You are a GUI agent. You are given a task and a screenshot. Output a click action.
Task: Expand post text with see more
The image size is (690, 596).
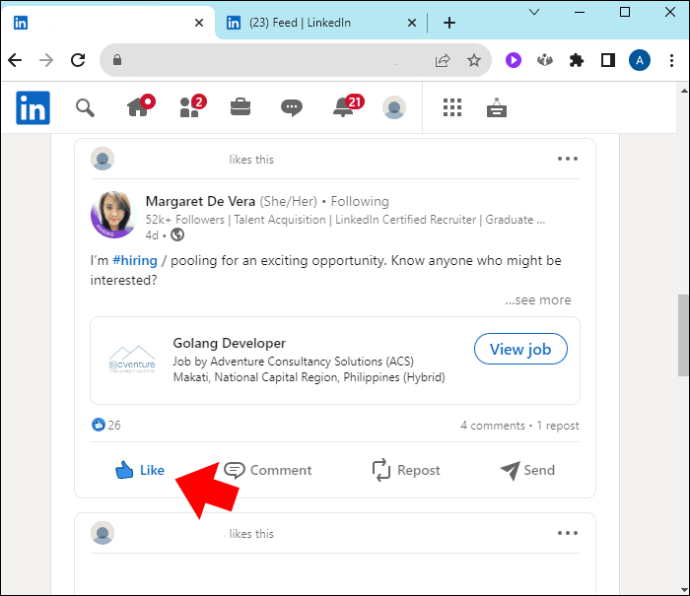coord(538,300)
